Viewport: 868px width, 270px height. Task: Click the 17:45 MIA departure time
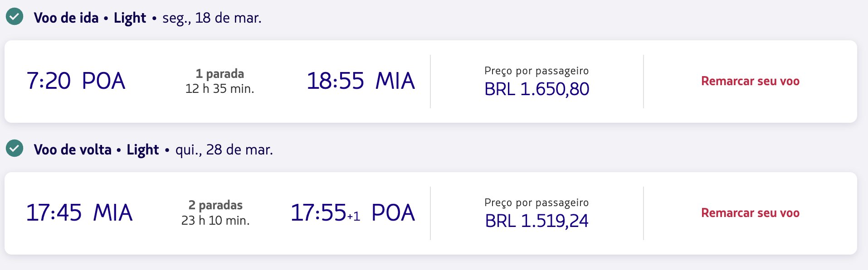79,213
